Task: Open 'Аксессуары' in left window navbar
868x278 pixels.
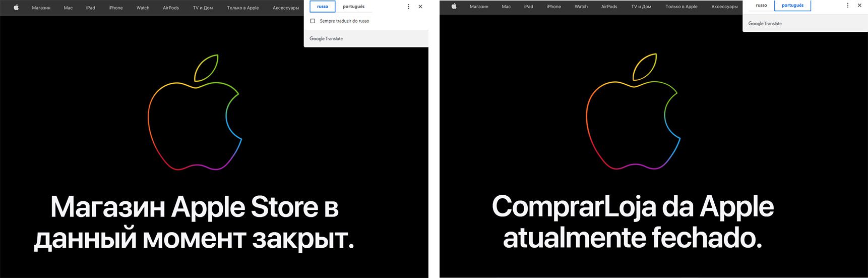Action: 286,8
